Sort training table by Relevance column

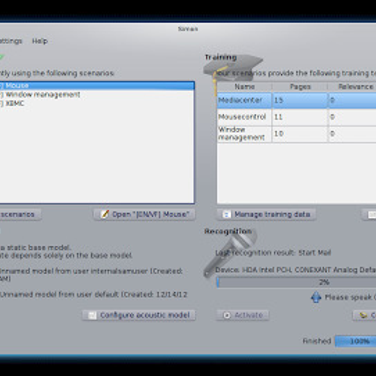point(352,87)
